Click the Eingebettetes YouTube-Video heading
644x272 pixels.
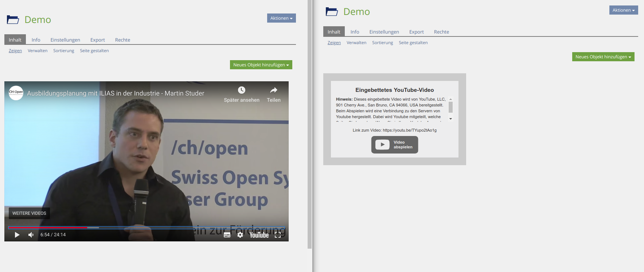pos(395,90)
